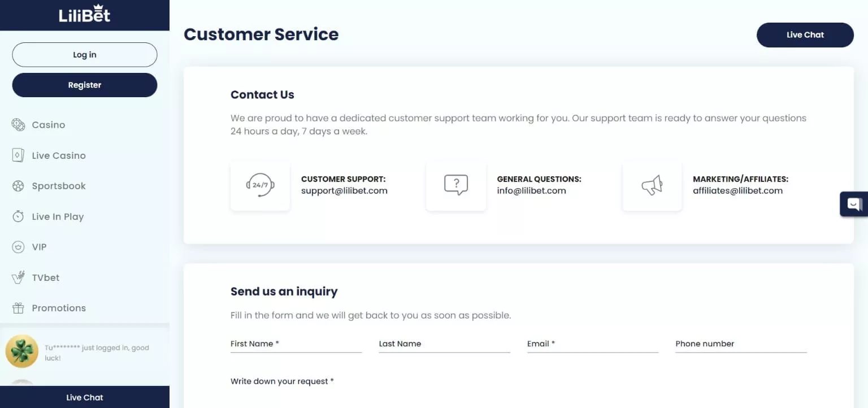Open the floating chat widget icon
This screenshot has height=408, width=868.
pyautogui.click(x=854, y=204)
